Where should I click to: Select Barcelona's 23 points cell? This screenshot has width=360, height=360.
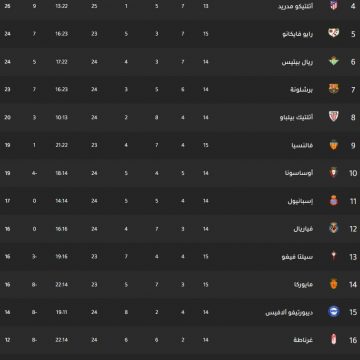point(8,89)
